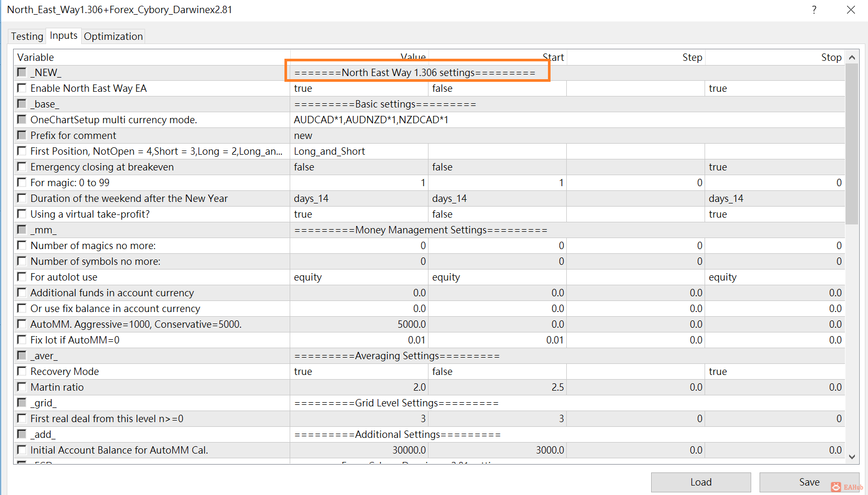Screen dimensions: 868x495
Task: Click the vertical scrollbar thumb
Action: point(852,144)
